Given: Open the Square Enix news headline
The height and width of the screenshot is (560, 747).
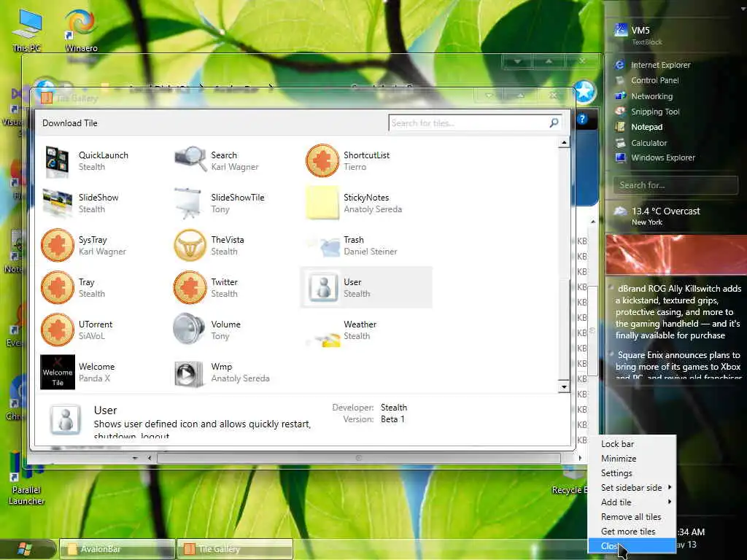Looking at the screenshot, I should click(678, 366).
